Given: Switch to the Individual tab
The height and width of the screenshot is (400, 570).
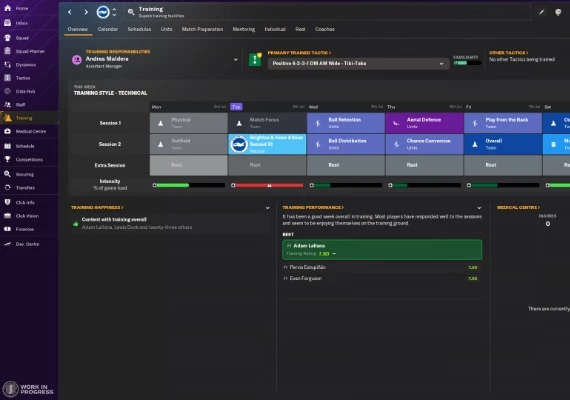Looking at the screenshot, I should [275, 29].
